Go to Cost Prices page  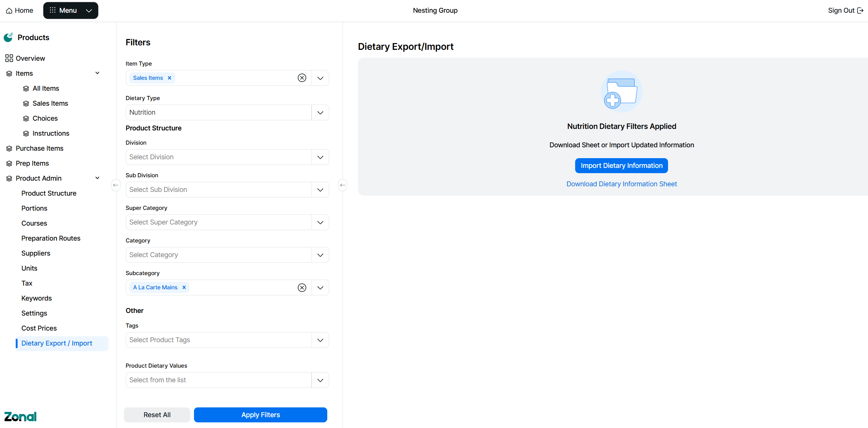pyautogui.click(x=39, y=328)
